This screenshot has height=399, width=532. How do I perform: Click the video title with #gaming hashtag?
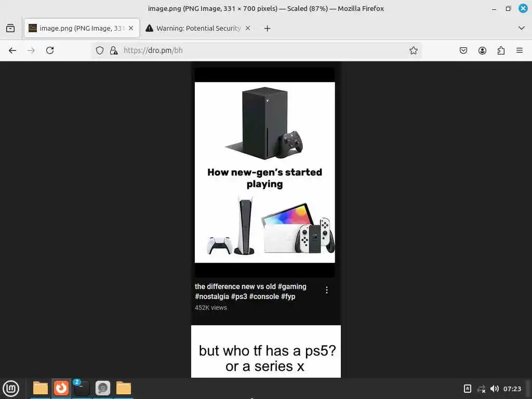click(250, 291)
